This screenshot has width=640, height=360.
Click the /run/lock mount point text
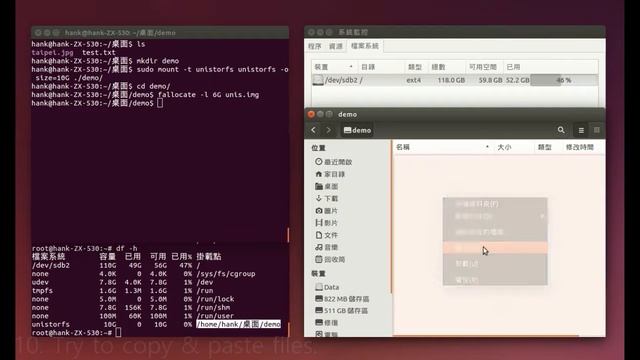(215, 299)
